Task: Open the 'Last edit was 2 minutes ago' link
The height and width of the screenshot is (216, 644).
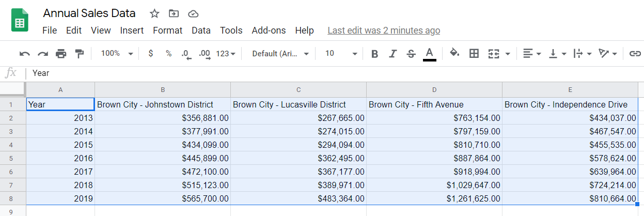Action: 384,30
